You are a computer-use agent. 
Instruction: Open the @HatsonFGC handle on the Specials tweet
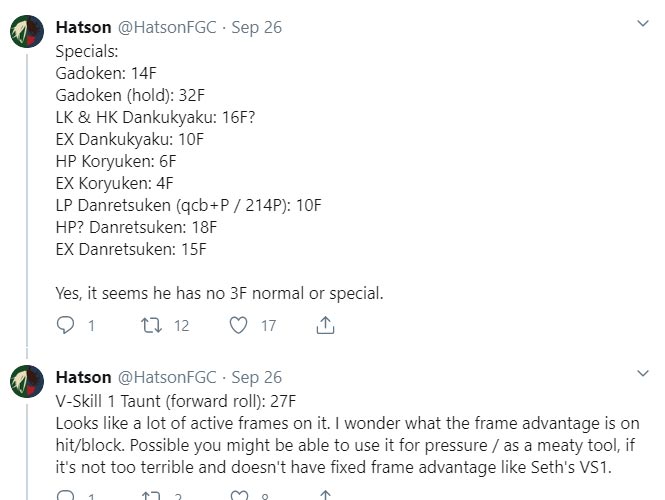(167, 27)
